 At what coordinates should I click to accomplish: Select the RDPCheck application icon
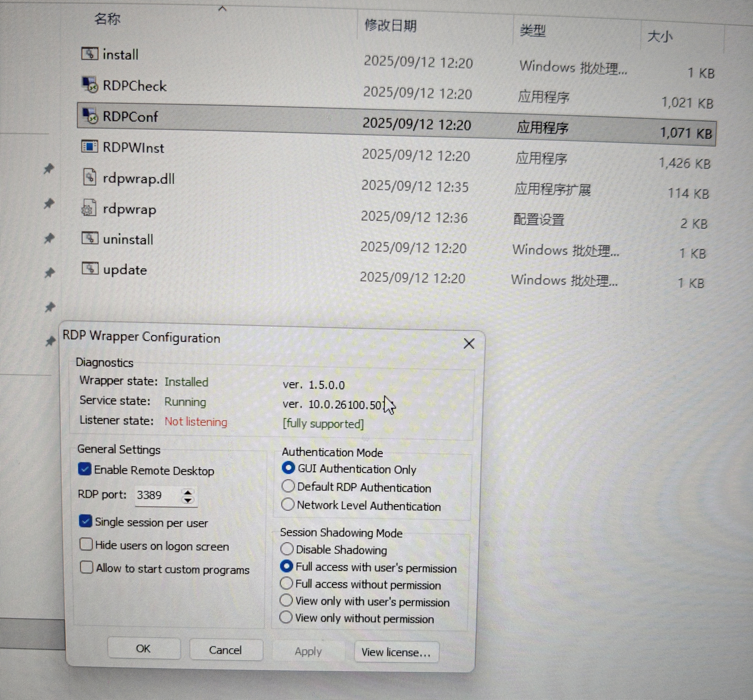[90, 85]
